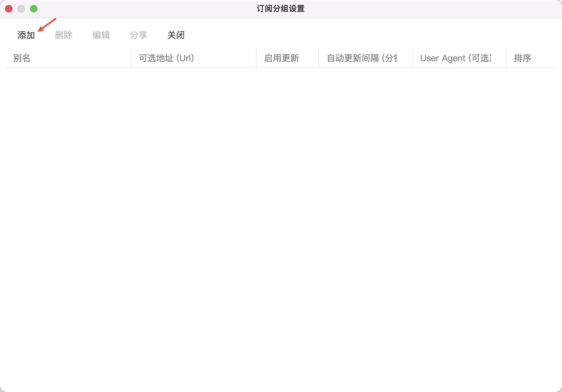
Task: Click the 可选地址 (Url) column header
Action: [x=166, y=58]
